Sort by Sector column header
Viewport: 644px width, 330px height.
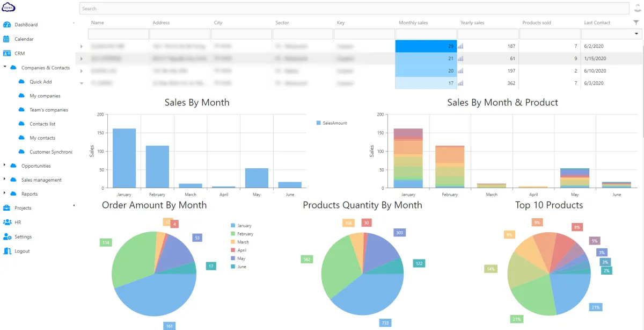tap(282, 23)
